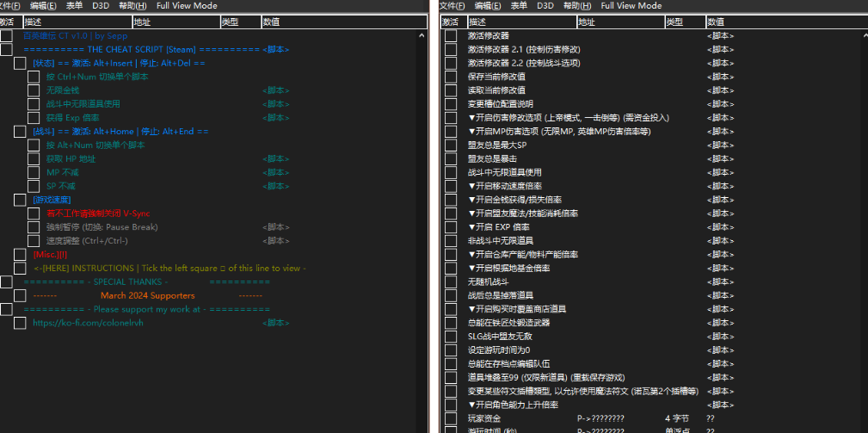Expand the ▼开启角色能力上升倍率 entry
The height and width of the screenshot is (433, 868).
[x=513, y=405]
